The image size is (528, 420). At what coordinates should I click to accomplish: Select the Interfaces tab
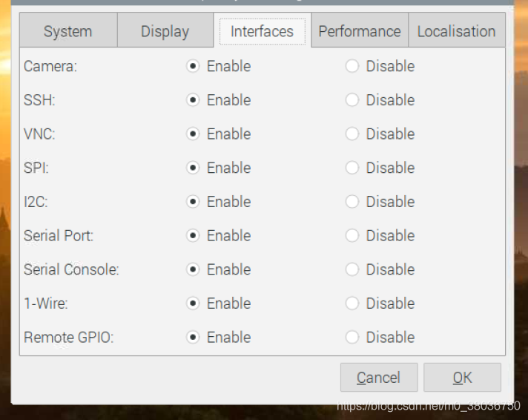[x=262, y=31]
